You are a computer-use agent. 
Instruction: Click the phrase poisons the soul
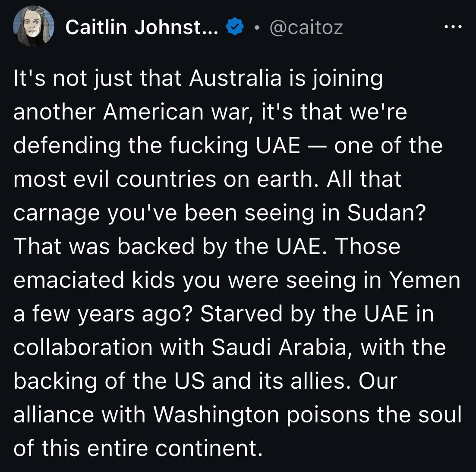[x=374, y=415]
